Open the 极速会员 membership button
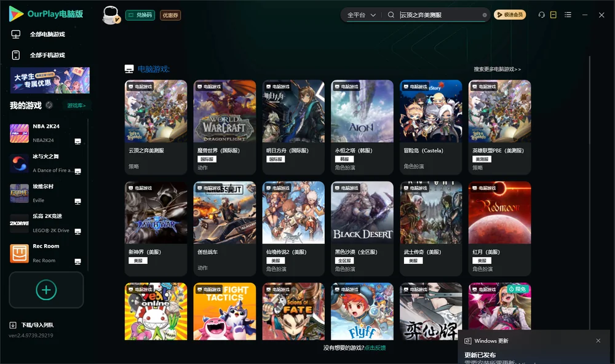This screenshot has width=615, height=364. tap(509, 15)
